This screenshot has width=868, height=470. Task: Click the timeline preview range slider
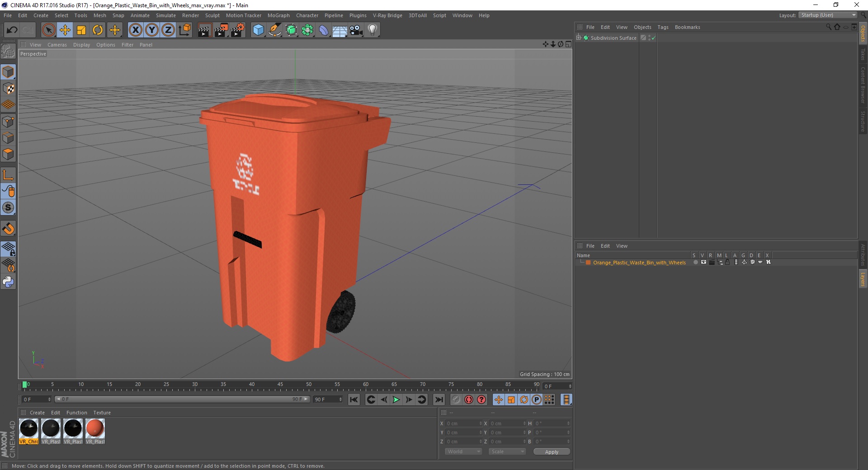click(x=182, y=399)
